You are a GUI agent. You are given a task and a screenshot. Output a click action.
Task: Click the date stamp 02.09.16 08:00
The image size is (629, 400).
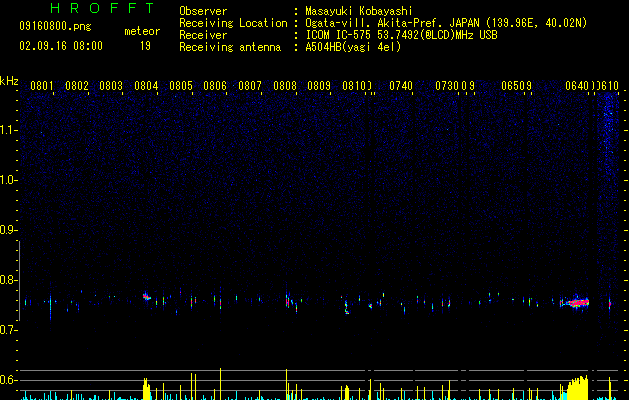61,46
